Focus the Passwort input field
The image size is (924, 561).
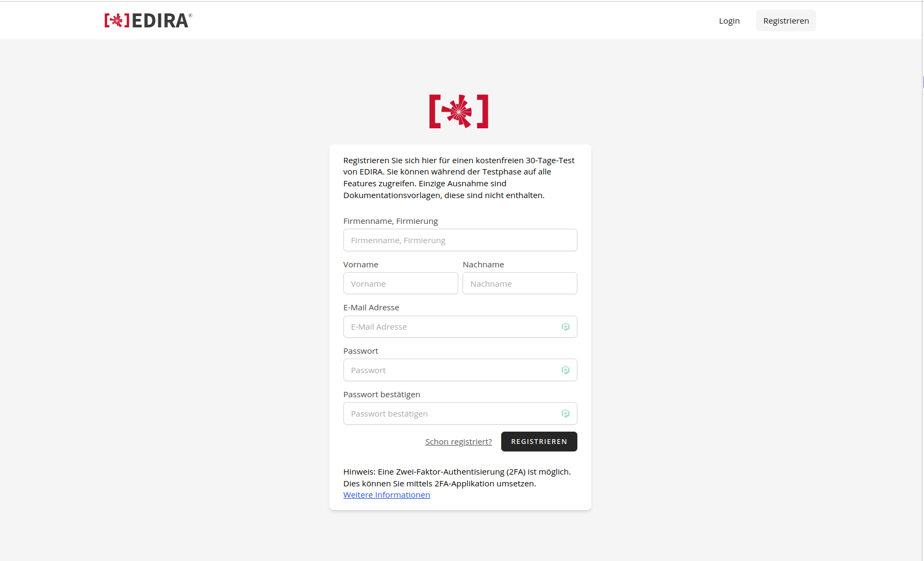pos(460,370)
